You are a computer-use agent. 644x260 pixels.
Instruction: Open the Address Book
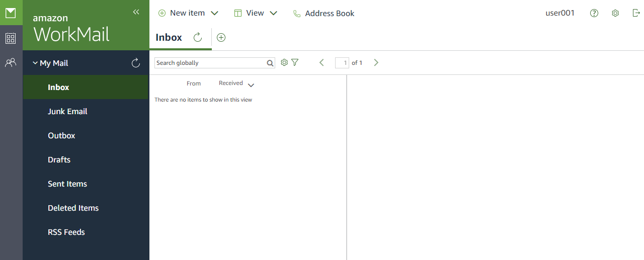click(324, 14)
